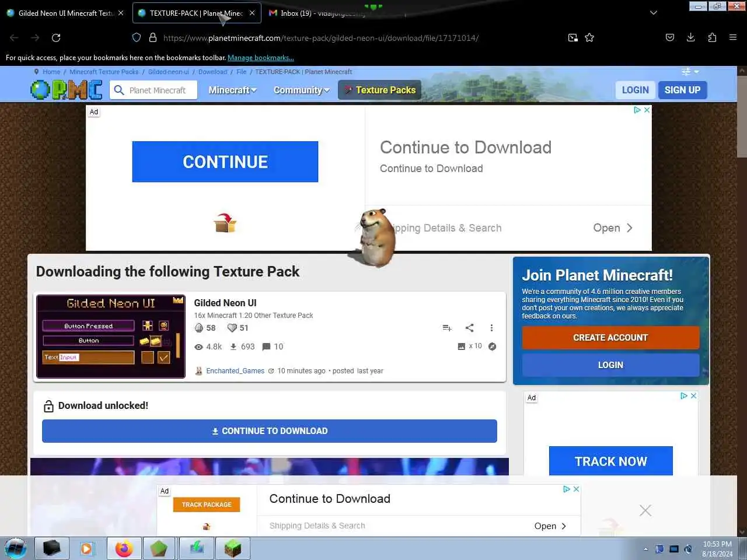The height and width of the screenshot is (560, 747).
Task: Click the blue CONTINUE ad button
Action: point(225,162)
